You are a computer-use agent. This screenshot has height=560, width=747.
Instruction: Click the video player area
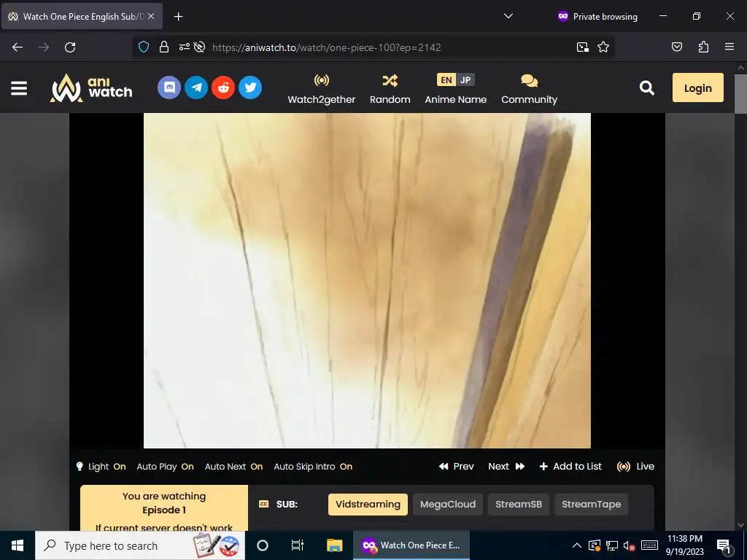pos(367,281)
